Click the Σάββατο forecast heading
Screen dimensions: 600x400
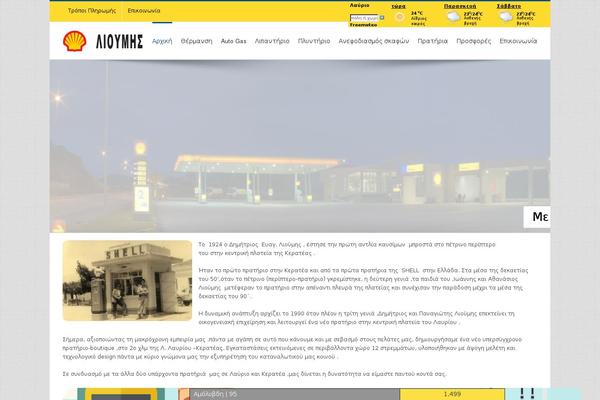509,6
